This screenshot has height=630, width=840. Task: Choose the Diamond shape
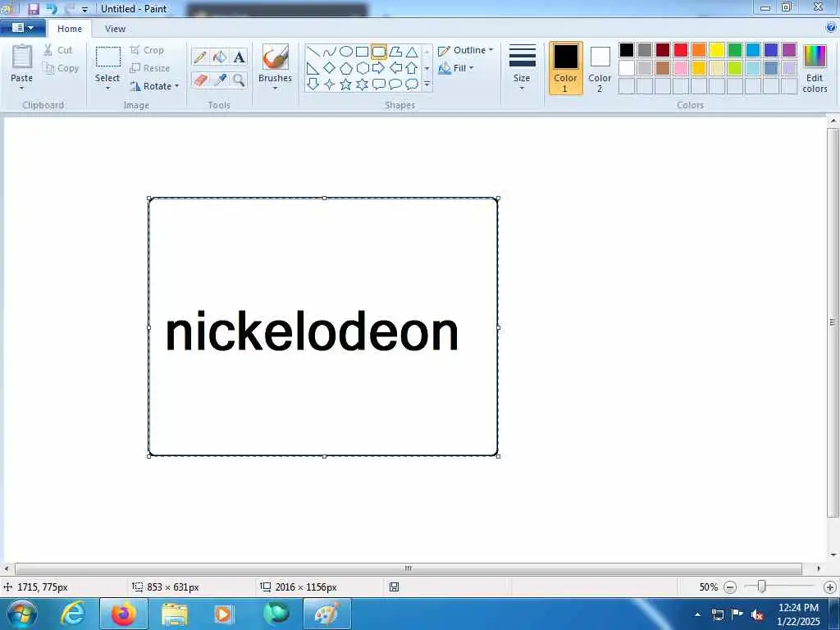point(330,68)
